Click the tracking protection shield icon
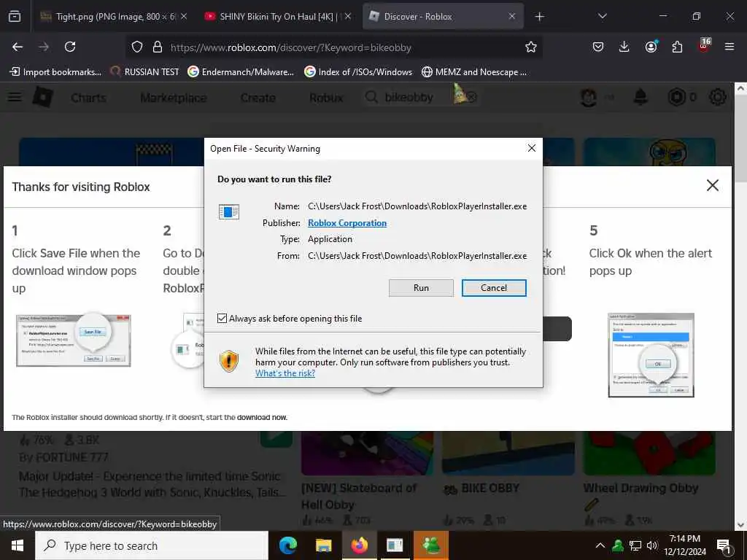Viewport: 747px width, 560px height. click(x=137, y=47)
